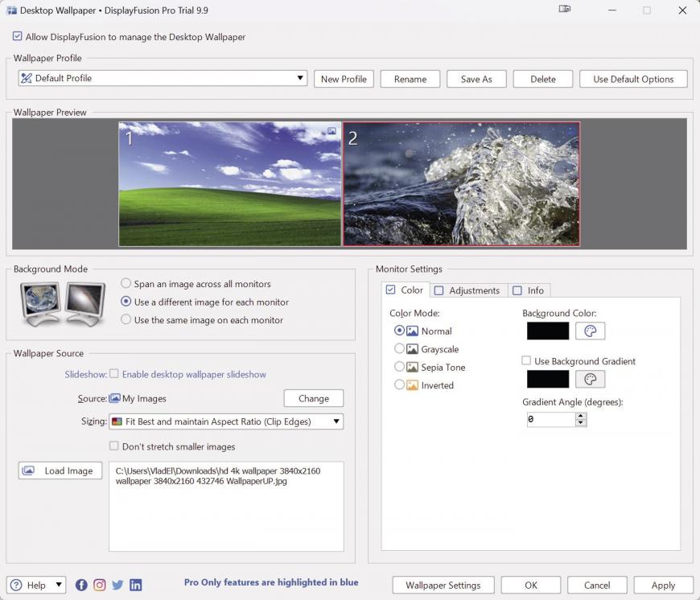This screenshot has width=700, height=600.
Task: Decrease the Gradient Angle value
Action: click(580, 422)
